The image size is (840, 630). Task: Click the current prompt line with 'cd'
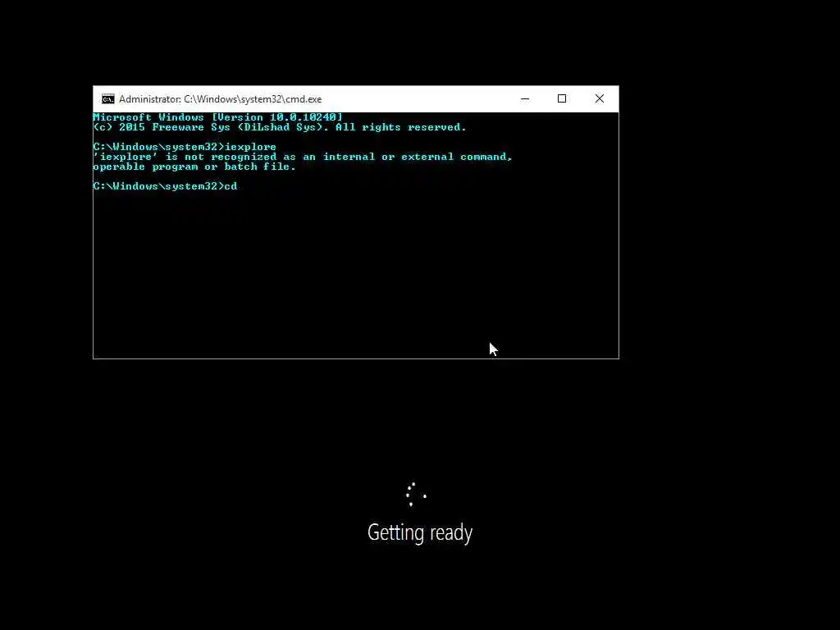[165, 186]
